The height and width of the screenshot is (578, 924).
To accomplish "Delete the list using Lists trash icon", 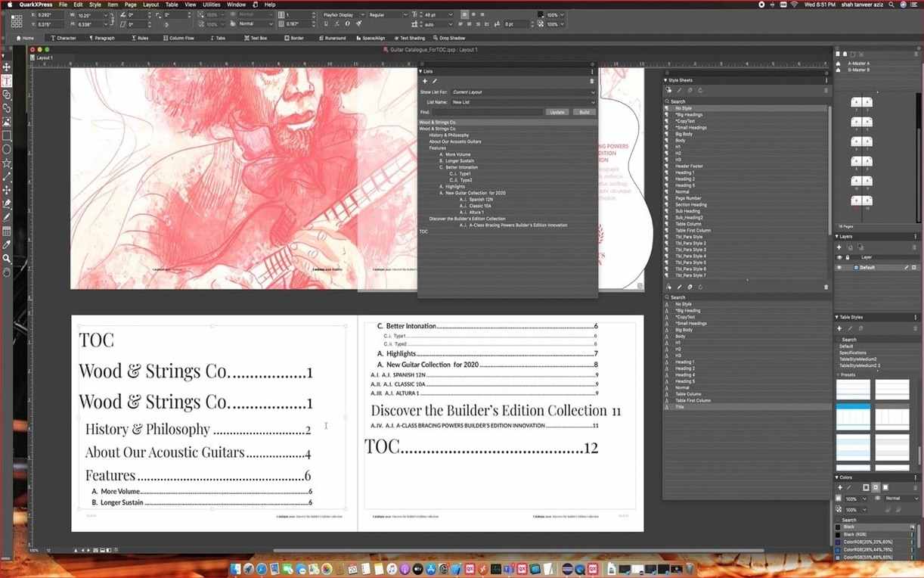I will (591, 81).
